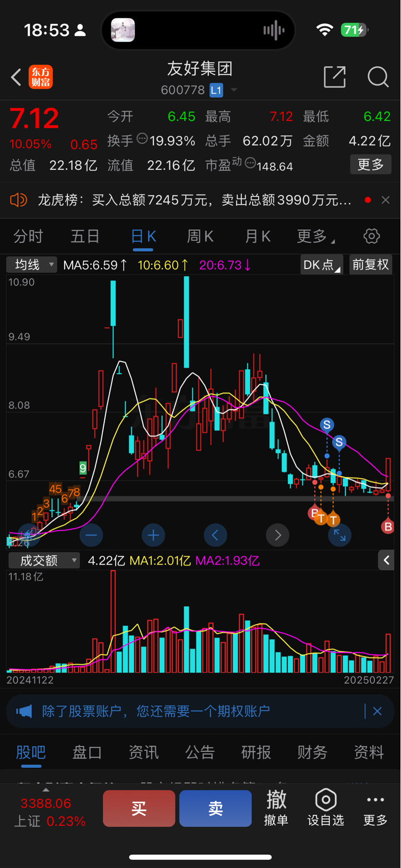Expand the dropdown arrow beside stock code
Viewport: 401px width, 868px height.
pyautogui.click(x=234, y=90)
